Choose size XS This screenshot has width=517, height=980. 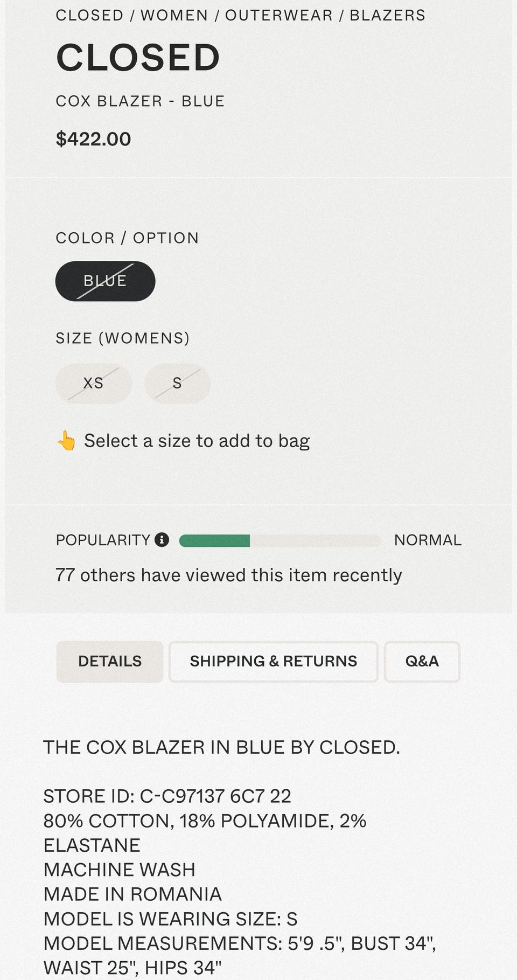[x=93, y=383]
